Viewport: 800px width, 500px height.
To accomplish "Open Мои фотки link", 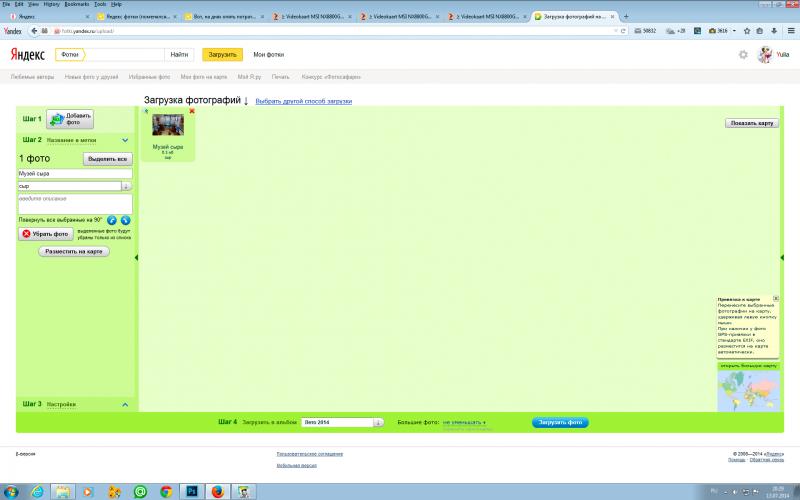I will [x=269, y=55].
